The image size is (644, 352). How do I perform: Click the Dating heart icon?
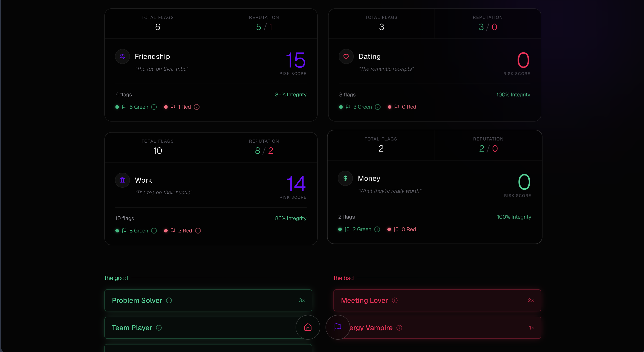pyautogui.click(x=346, y=56)
